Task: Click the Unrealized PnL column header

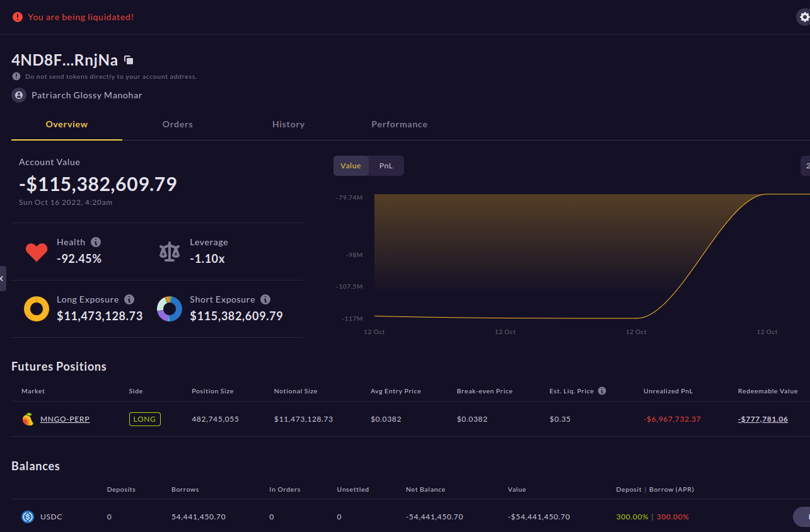Action: pos(668,391)
